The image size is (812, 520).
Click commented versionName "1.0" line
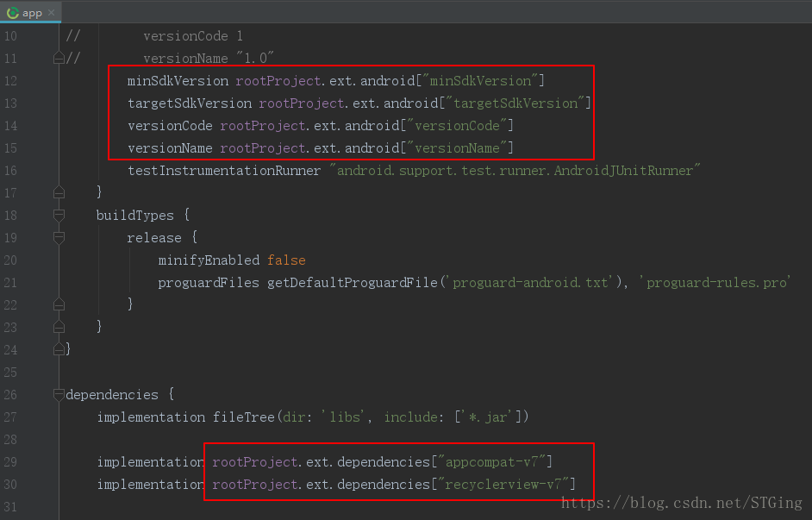[209, 58]
